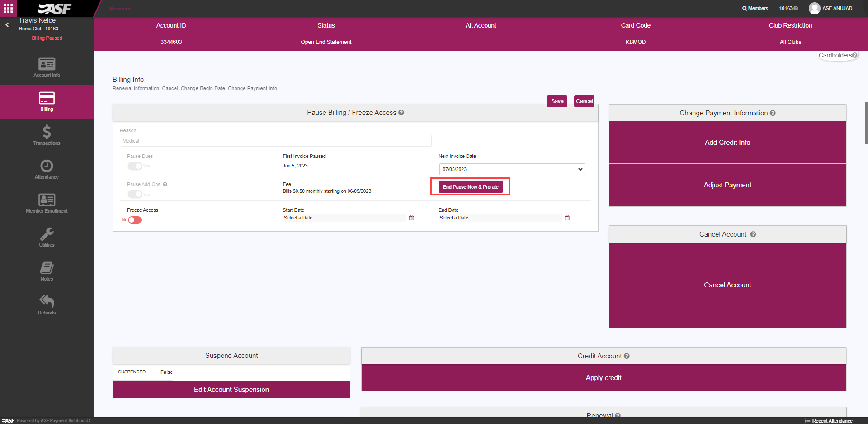Click Open End Statement status text

tap(326, 42)
